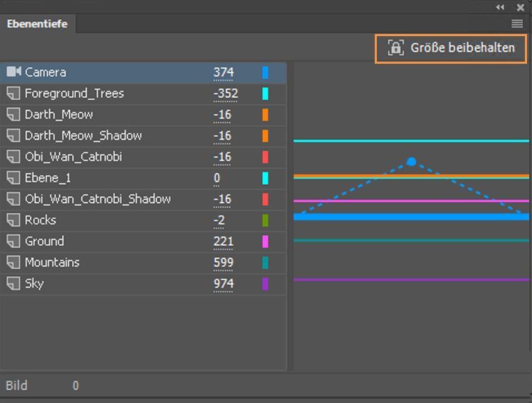Collapse the panel with double arrows
The image size is (532, 403).
click(501, 6)
